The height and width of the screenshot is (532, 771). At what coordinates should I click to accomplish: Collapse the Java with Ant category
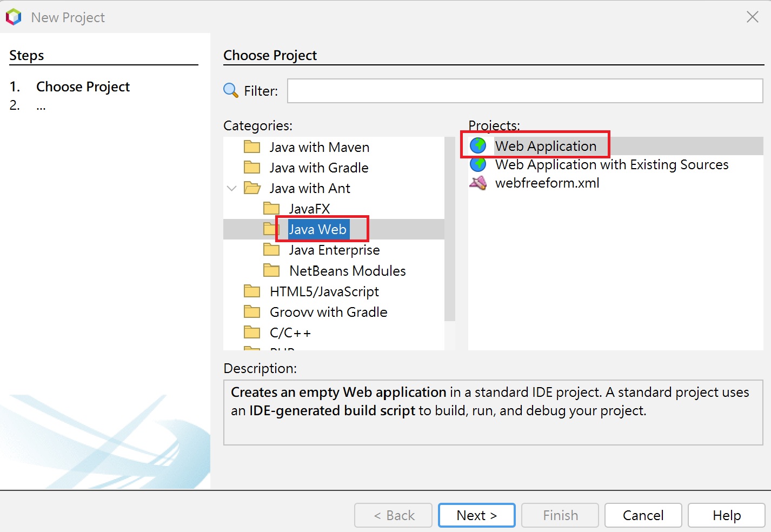point(232,188)
